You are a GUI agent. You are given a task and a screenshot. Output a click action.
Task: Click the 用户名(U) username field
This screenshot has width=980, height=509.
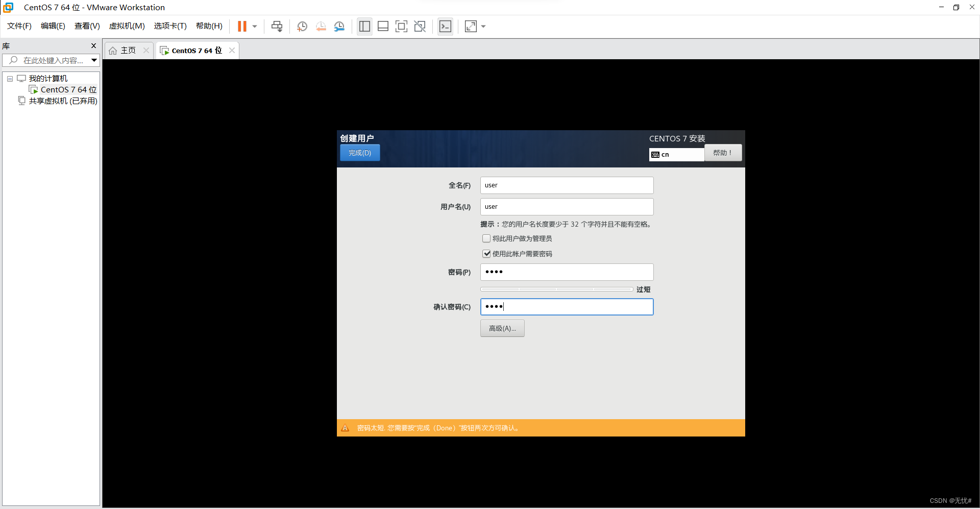tap(567, 207)
